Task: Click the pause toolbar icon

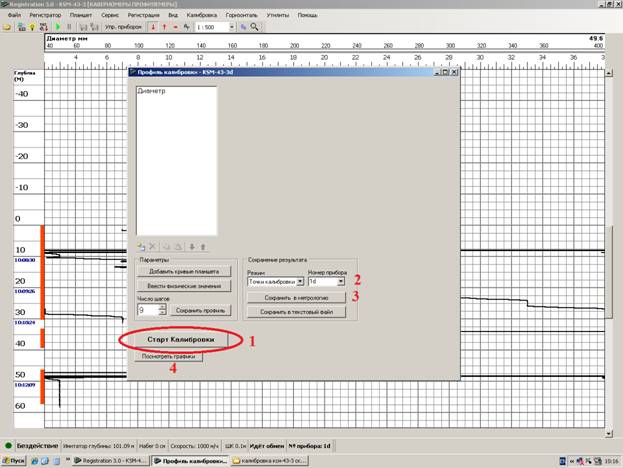Action: pos(69,27)
